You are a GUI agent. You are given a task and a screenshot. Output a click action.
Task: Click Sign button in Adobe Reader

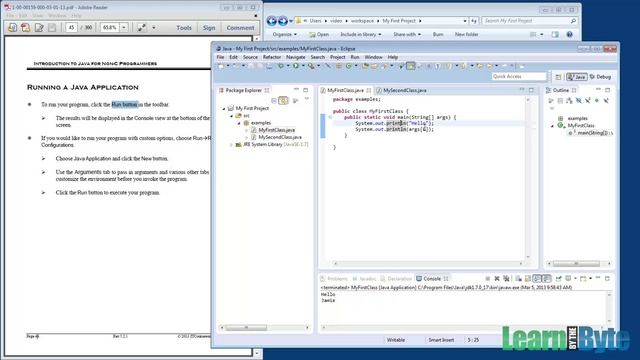pyautogui.click(x=209, y=28)
